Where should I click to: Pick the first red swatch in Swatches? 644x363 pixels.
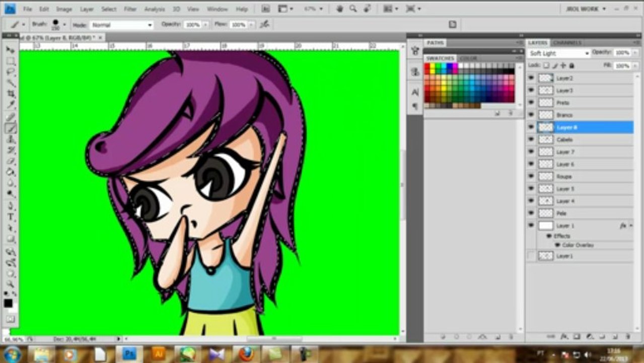(x=427, y=66)
